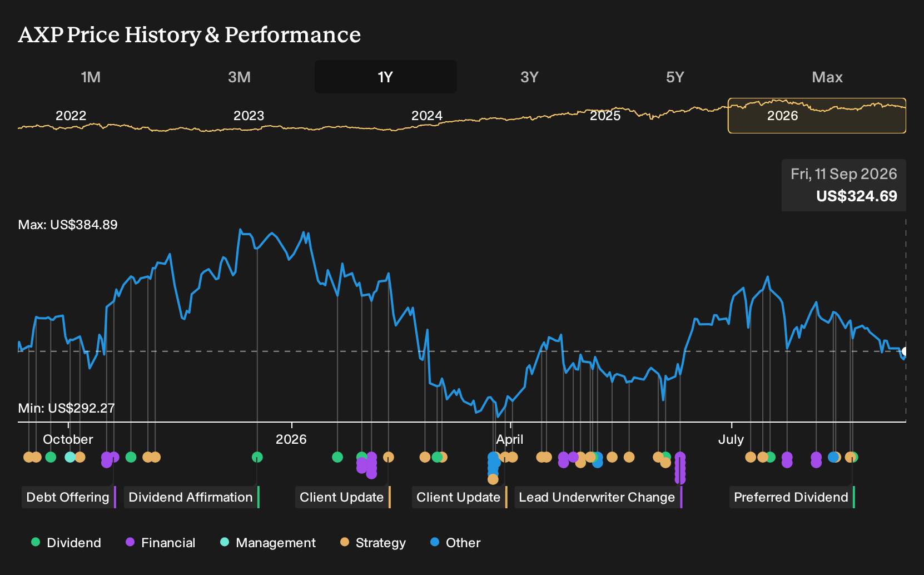Click the 2024 label in the overview chart
The height and width of the screenshot is (575, 924).
pyautogui.click(x=427, y=116)
